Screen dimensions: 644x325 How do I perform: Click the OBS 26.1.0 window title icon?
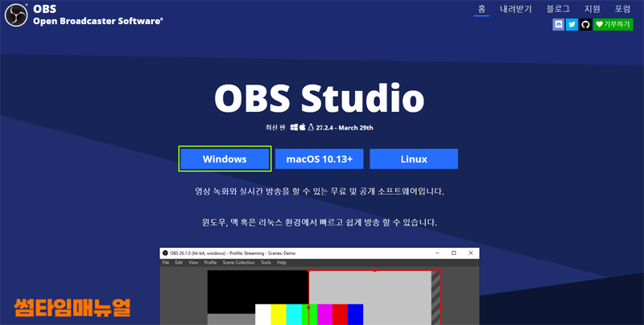(165, 253)
